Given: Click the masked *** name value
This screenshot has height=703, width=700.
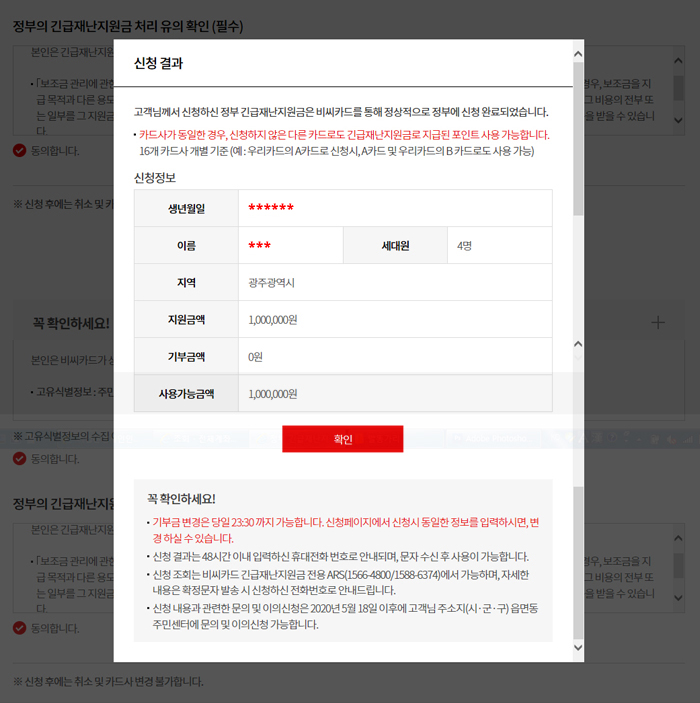Looking at the screenshot, I should [259, 245].
